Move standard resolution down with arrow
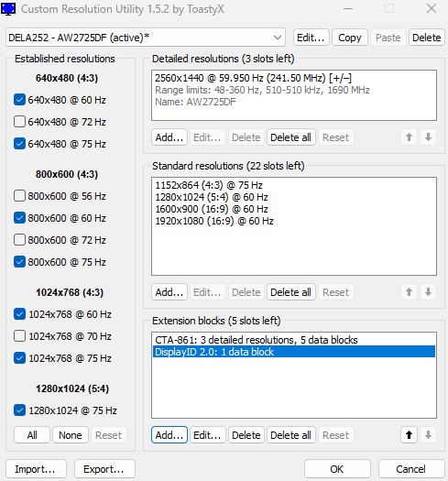 [428, 292]
